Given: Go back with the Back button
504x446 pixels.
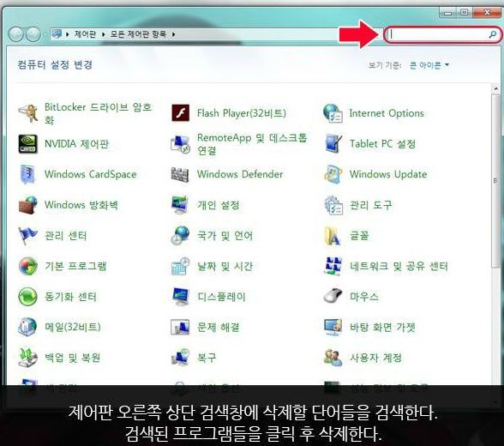Looking at the screenshot, I should (16, 34).
